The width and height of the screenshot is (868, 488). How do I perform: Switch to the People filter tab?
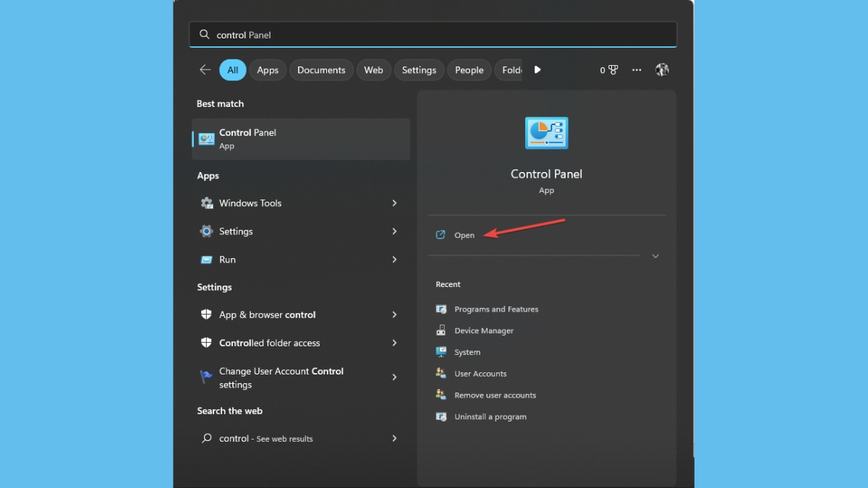pyautogui.click(x=469, y=70)
